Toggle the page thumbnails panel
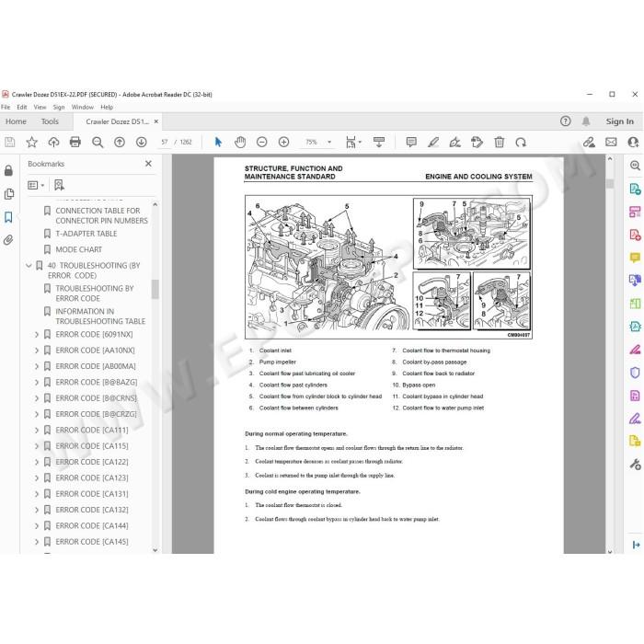Screen dimensions: 644x644 tap(8, 194)
